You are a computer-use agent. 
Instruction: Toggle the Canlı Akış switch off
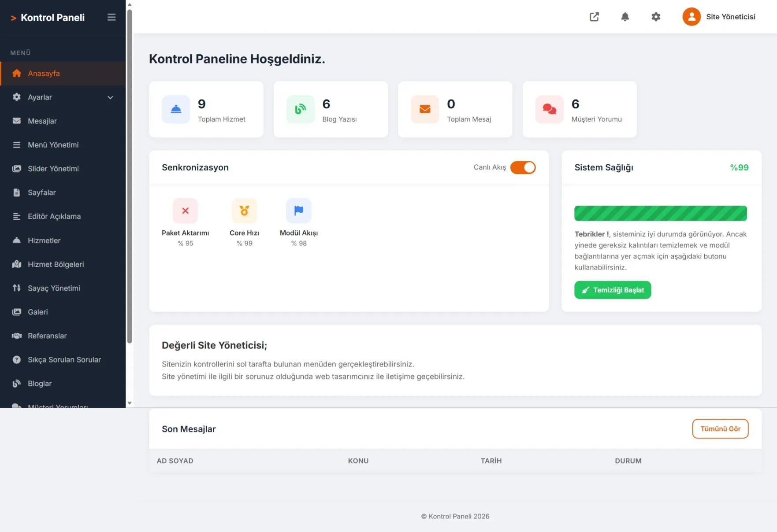pos(523,167)
